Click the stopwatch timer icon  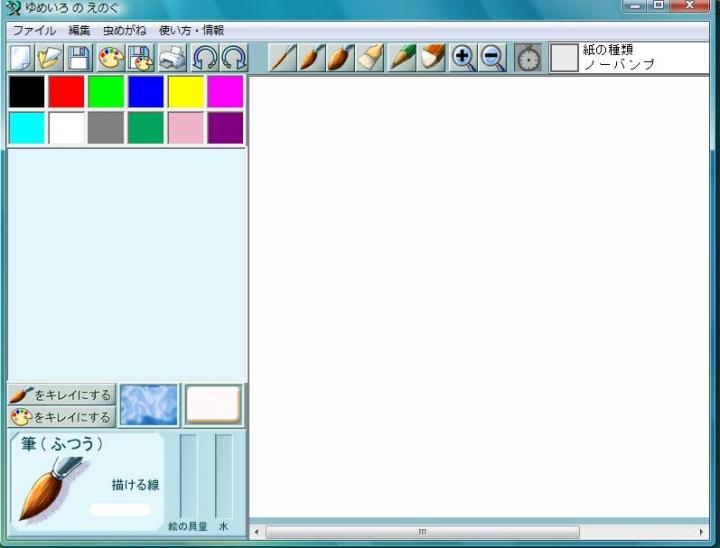pyautogui.click(x=528, y=58)
